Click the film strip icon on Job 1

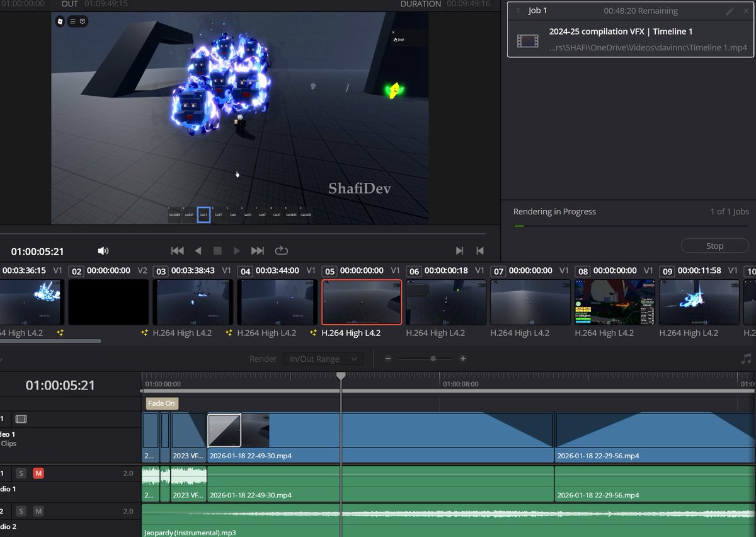click(527, 41)
